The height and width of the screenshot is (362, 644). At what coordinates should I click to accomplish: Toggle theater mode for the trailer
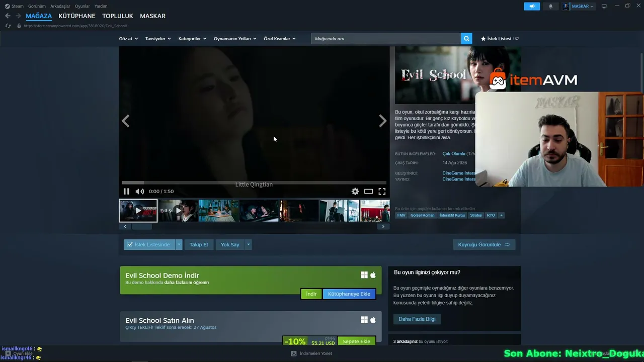point(369,192)
